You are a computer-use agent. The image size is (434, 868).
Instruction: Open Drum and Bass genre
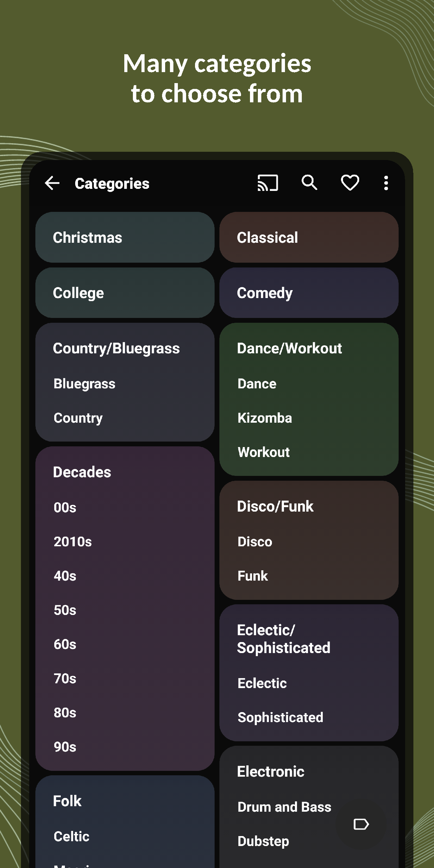(284, 807)
